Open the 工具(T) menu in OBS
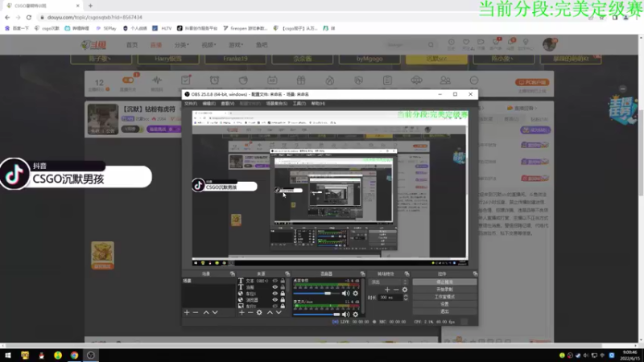 (x=299, y=104)
